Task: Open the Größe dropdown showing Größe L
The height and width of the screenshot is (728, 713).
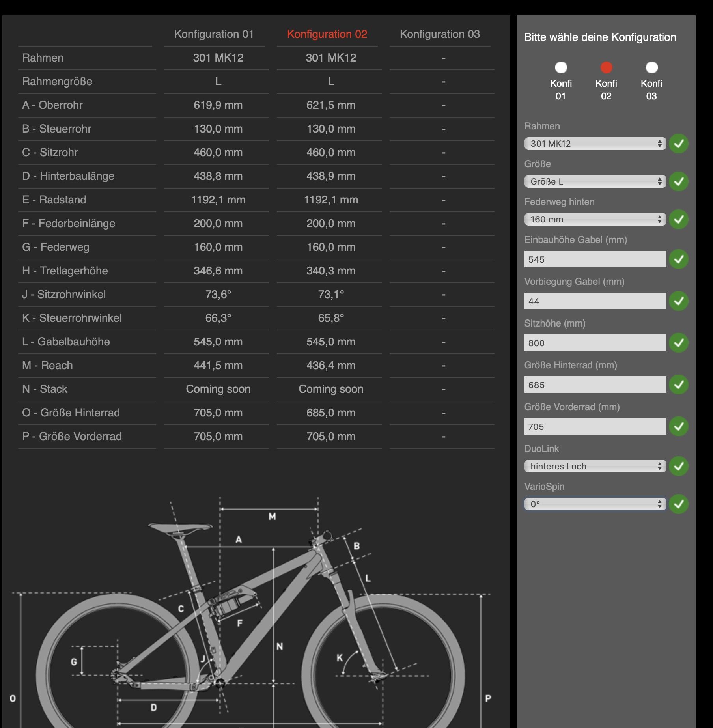Action: [x=595, y=181]
